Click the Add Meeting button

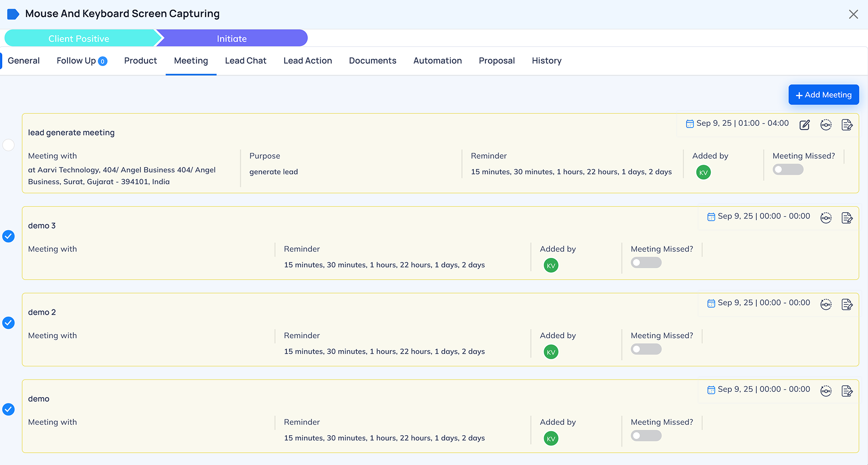point(823,95)
